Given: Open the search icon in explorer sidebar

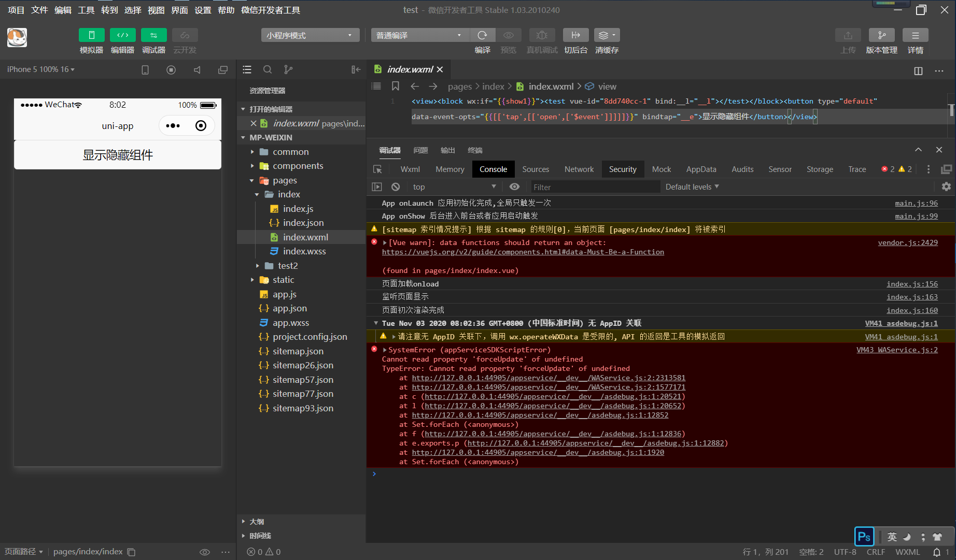Looking at the screenshot, I should point(268,69).
